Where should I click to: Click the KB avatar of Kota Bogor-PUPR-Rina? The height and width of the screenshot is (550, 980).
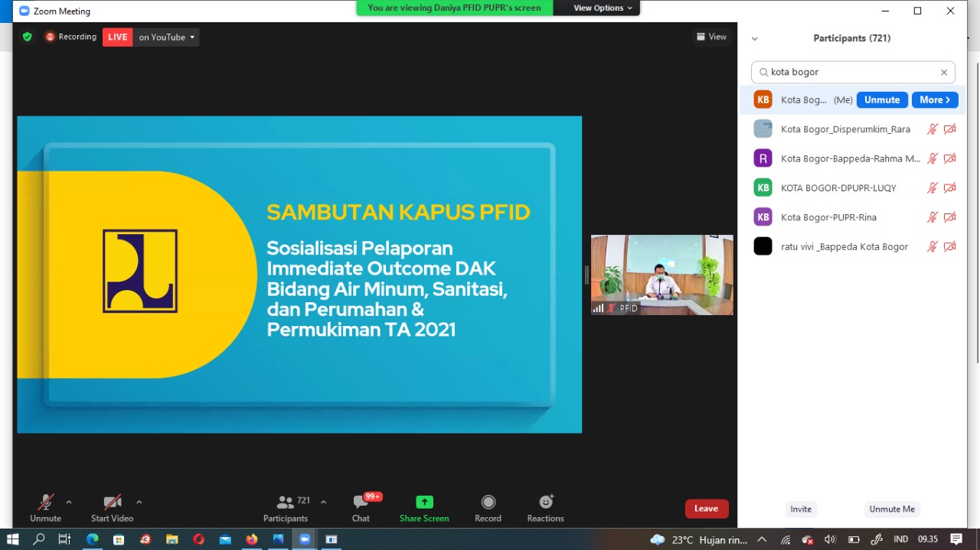(763, 217)
